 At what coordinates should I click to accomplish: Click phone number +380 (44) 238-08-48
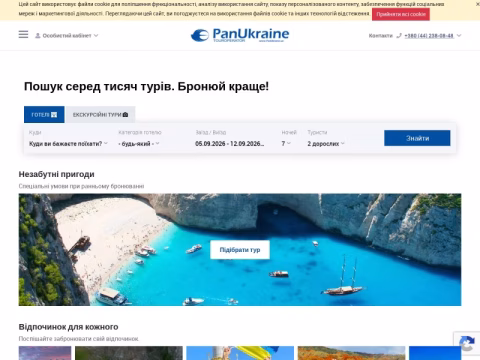429,36
